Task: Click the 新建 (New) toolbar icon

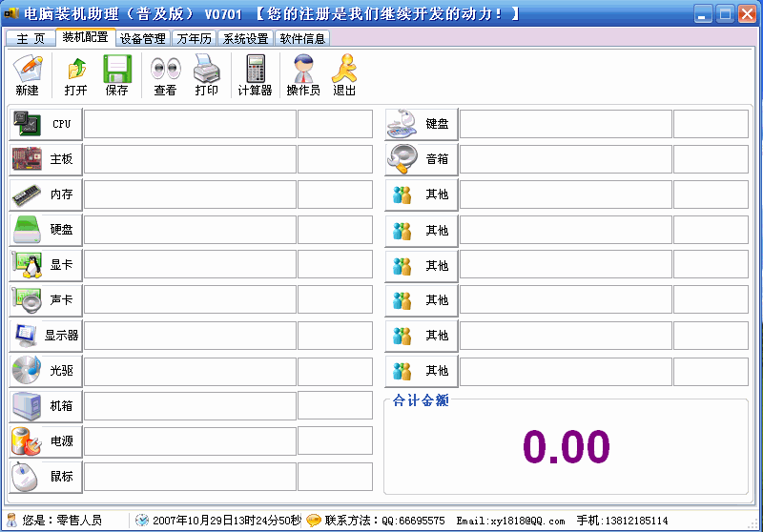Action: click(x=28, y=74)
